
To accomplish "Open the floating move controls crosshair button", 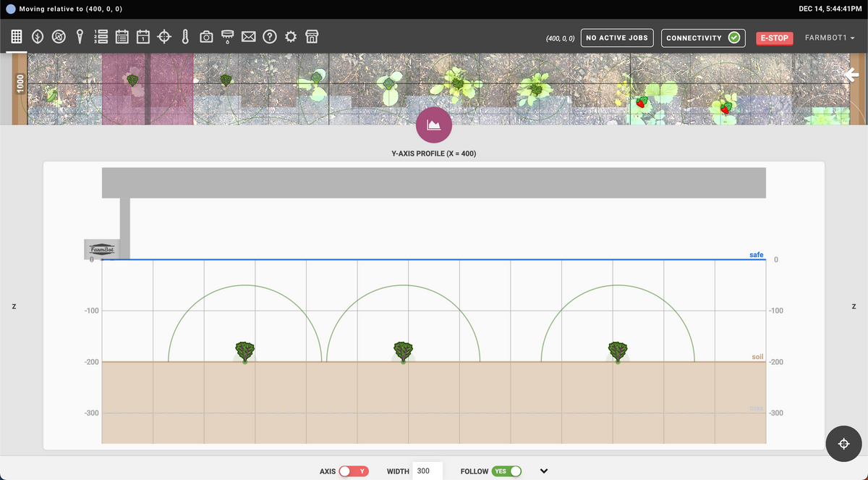I will [x=843, y=444].
